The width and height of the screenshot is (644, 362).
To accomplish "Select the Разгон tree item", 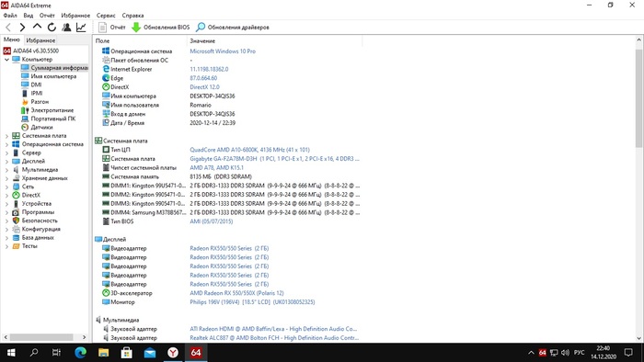I will click(35, 102).
